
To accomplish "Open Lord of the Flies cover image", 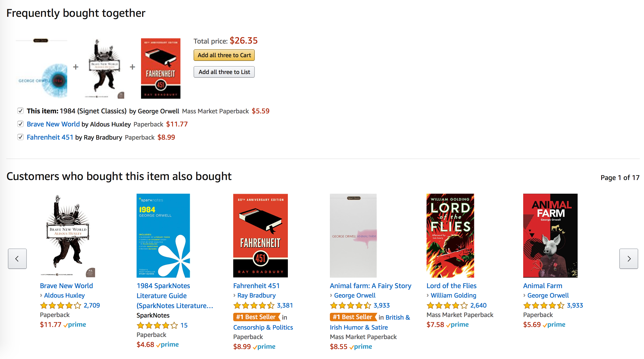I will (x=450, y=235).
